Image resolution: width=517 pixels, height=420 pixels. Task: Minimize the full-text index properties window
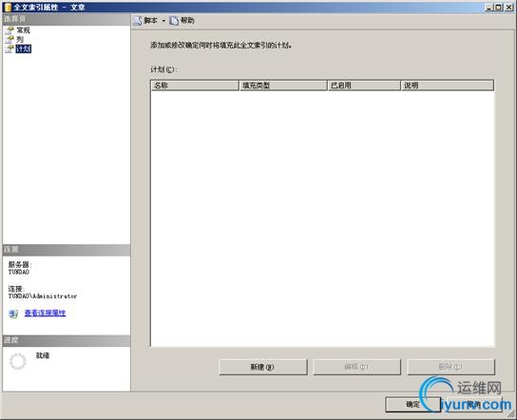click(x=489, y=7)
